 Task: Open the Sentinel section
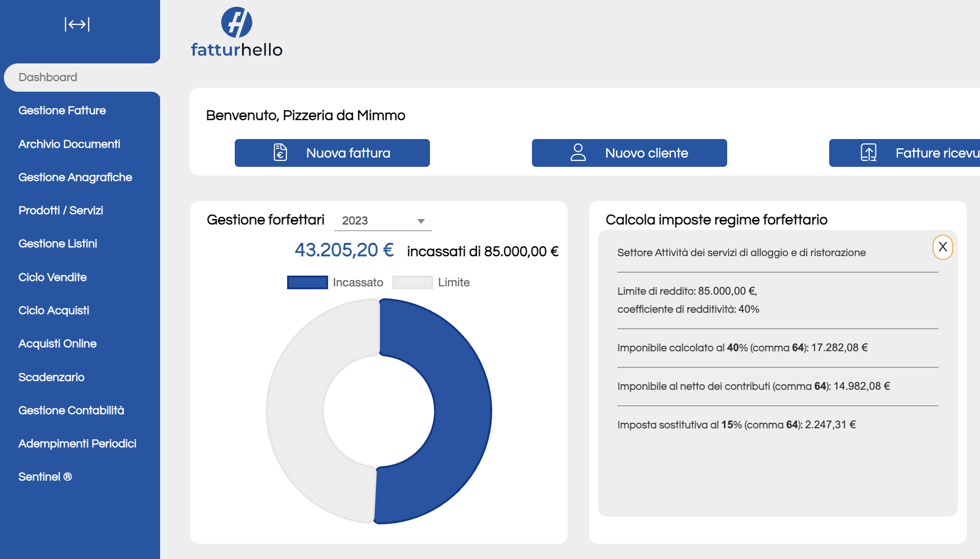(46, 477)
